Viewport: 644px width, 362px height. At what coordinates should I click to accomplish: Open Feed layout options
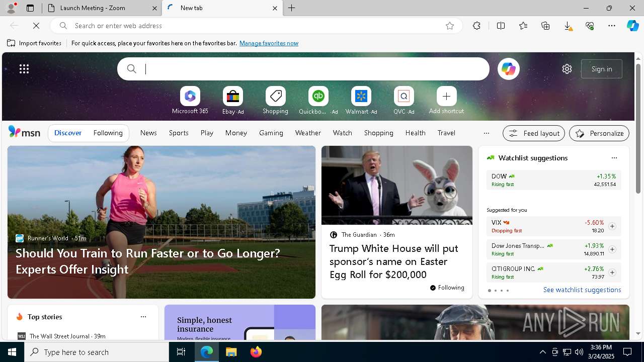(x=534, y=133)
